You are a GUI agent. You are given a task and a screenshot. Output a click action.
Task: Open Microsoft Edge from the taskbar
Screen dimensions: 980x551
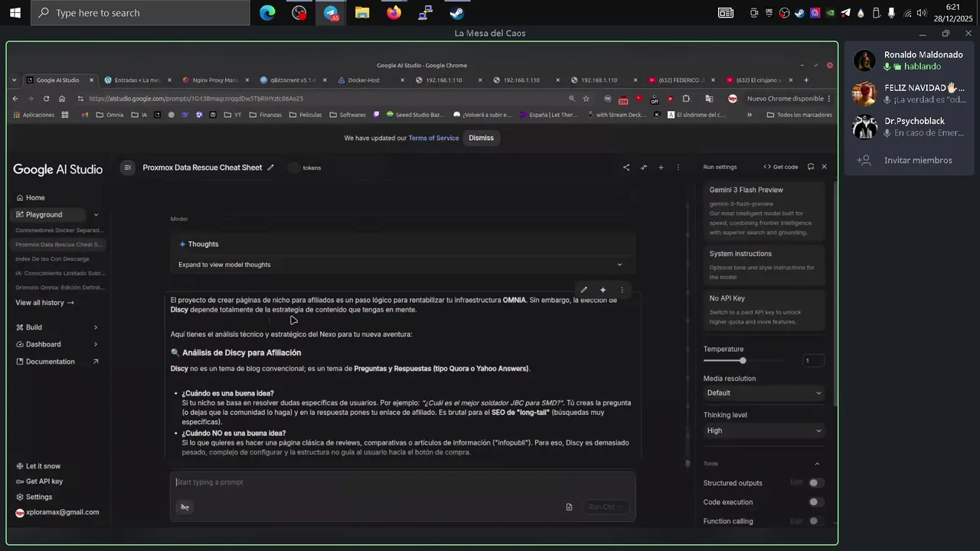pyautogui.click(x=267, y=13)
